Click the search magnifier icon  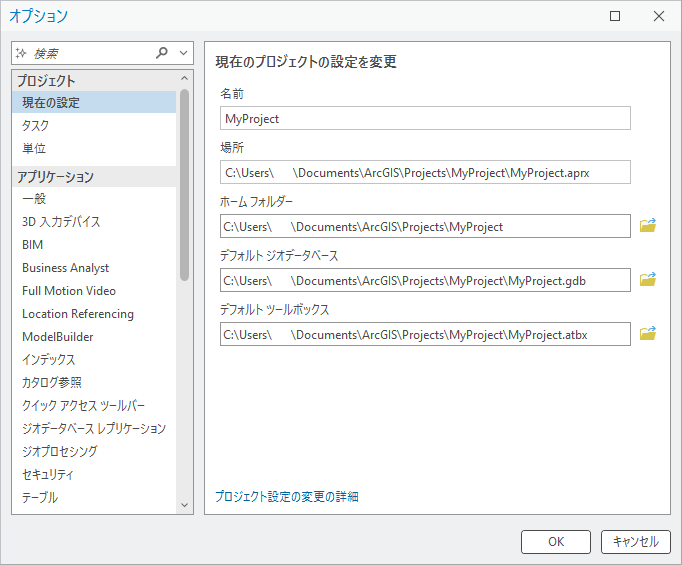point(163,53)
